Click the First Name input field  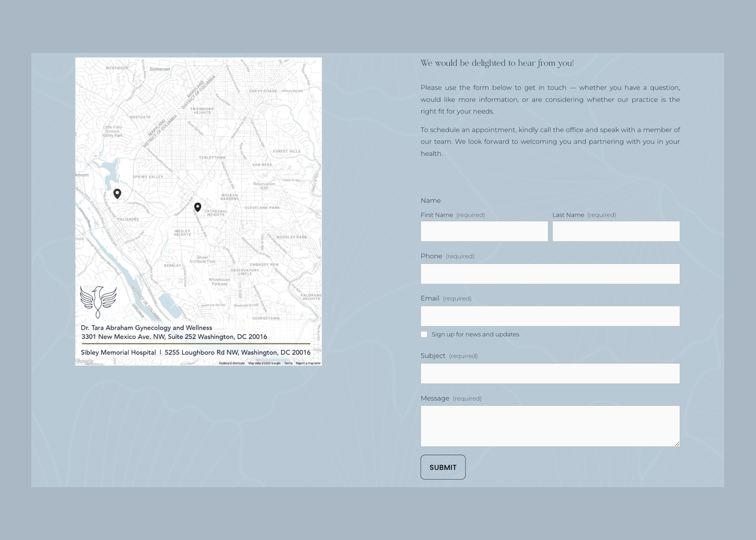click(484, 231)
